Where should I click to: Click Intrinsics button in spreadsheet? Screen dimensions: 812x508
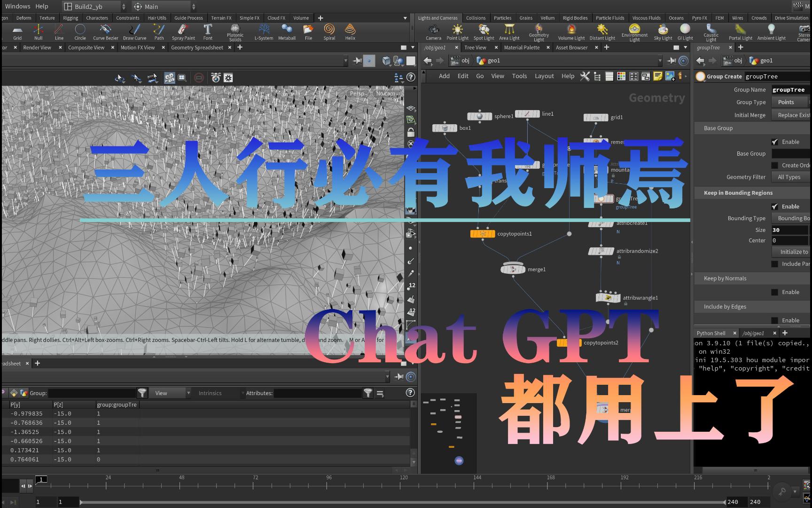(210, 393)
